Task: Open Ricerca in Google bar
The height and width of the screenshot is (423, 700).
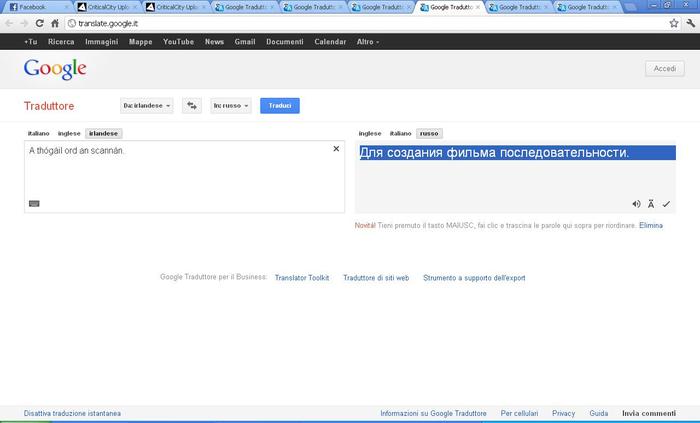Action: (x=61, y=41)
